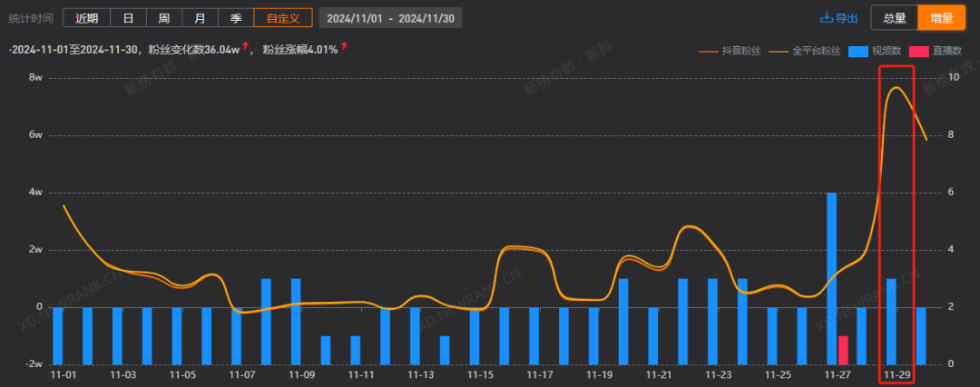Open the 2024/11/01 - 2024/11/30 date range picker

(390, 17)
